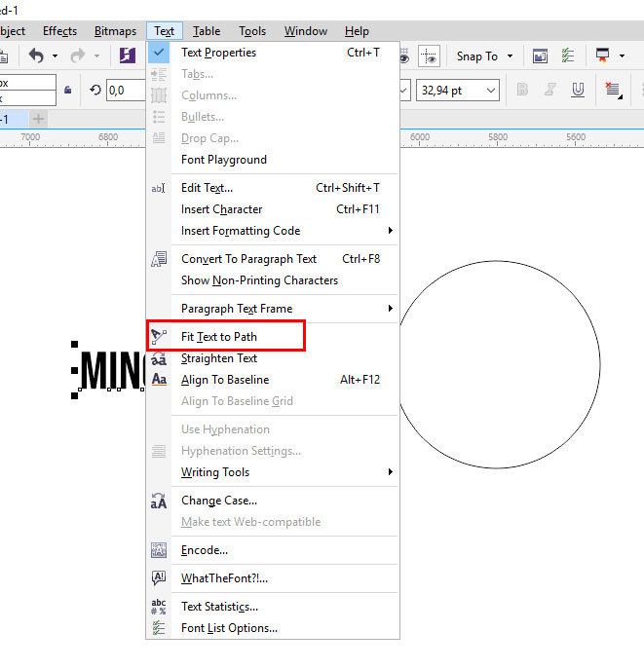Add a new page with plus button
Image resolution: width=644 pixels, height=669 pixels.
click(38, 119)
